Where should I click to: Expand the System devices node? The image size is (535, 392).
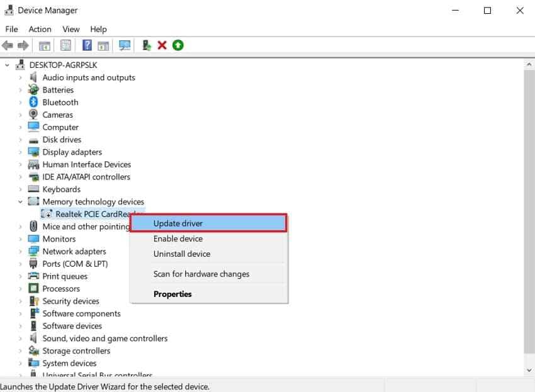coord(20,363)
